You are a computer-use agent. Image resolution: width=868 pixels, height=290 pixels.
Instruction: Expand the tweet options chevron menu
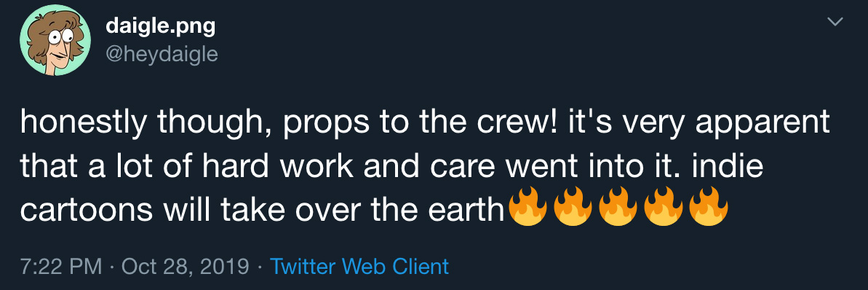[835, 22]
